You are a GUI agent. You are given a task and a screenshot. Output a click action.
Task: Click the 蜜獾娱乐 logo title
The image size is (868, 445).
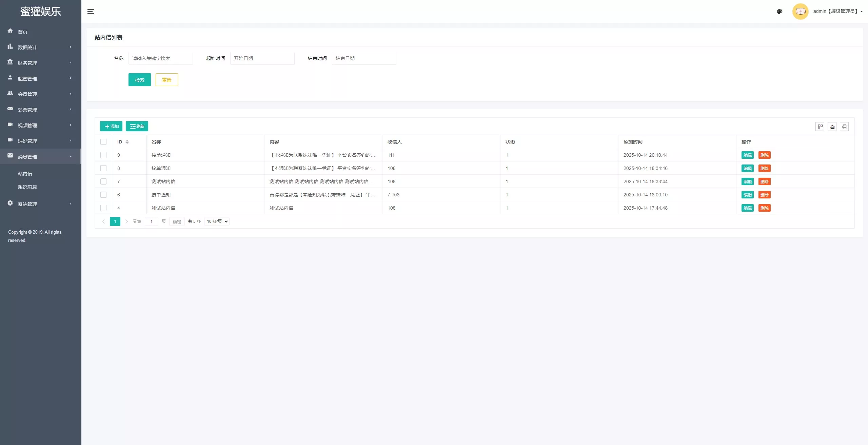point(41,12)
